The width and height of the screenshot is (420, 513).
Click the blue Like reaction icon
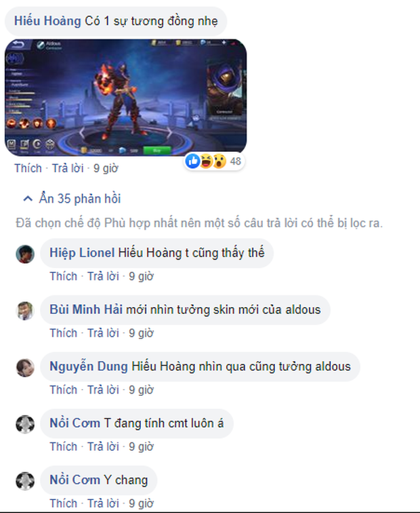[192, 161]
